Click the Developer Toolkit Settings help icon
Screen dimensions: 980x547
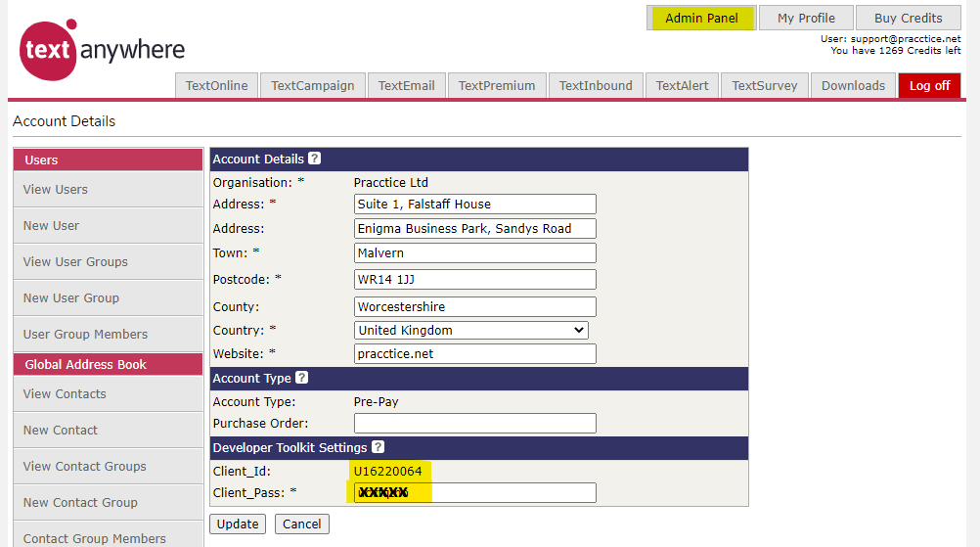click(x=379, y=446)
